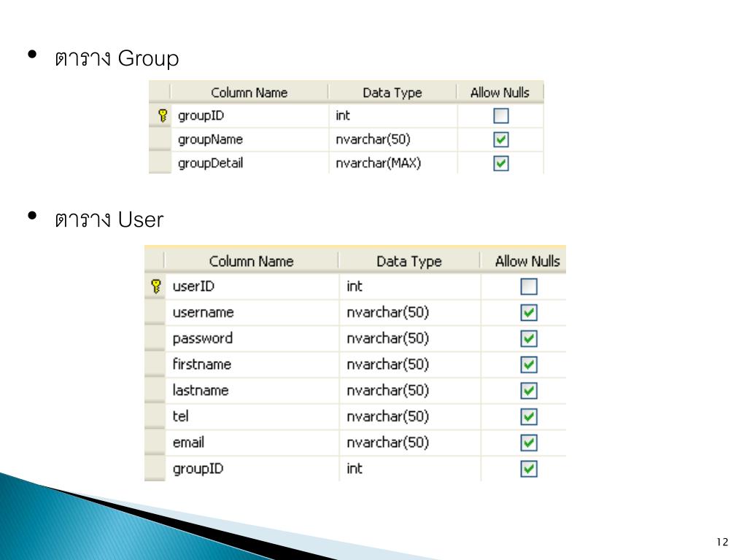Click the int data type for groupID in Group table

[x=393, y=116]
